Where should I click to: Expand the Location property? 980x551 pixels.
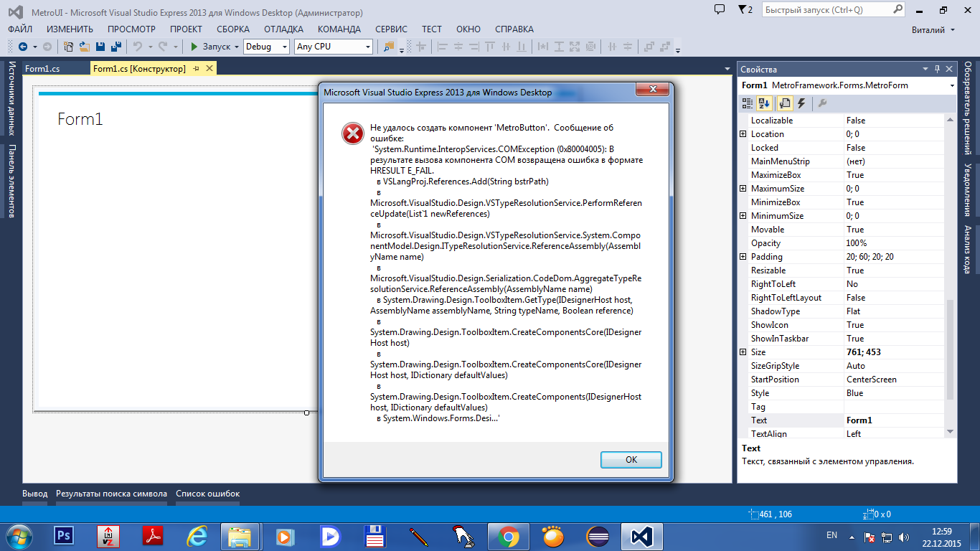[743, 134]
